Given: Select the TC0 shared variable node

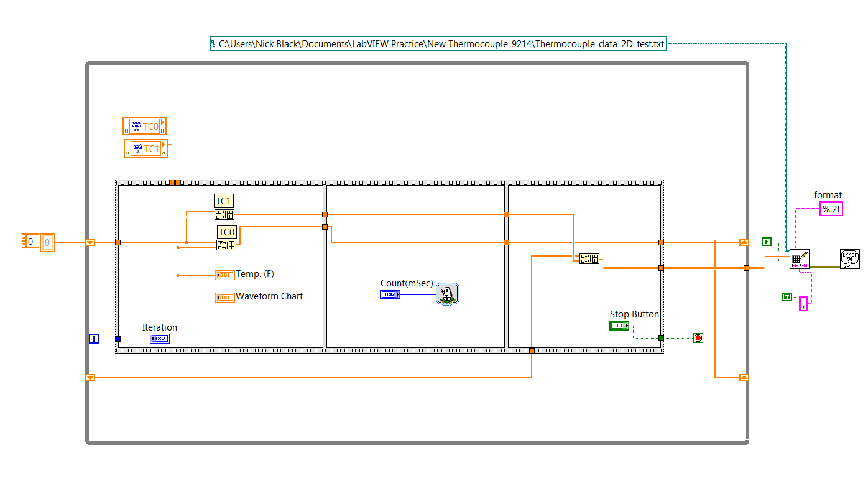Looking at the screenshot, I should [145, 126].
